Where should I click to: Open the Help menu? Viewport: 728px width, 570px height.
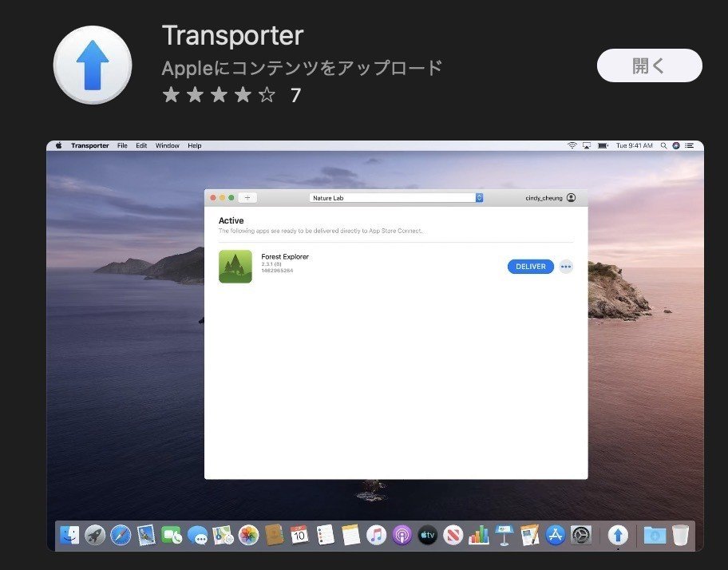tap(195, 145)
